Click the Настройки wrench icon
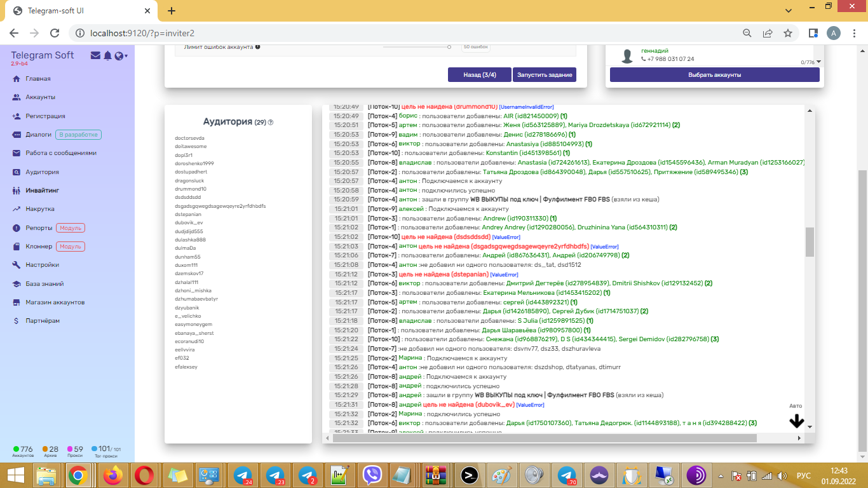The width and height of the screenshot is (868, 488). click(x=17, y=265)
